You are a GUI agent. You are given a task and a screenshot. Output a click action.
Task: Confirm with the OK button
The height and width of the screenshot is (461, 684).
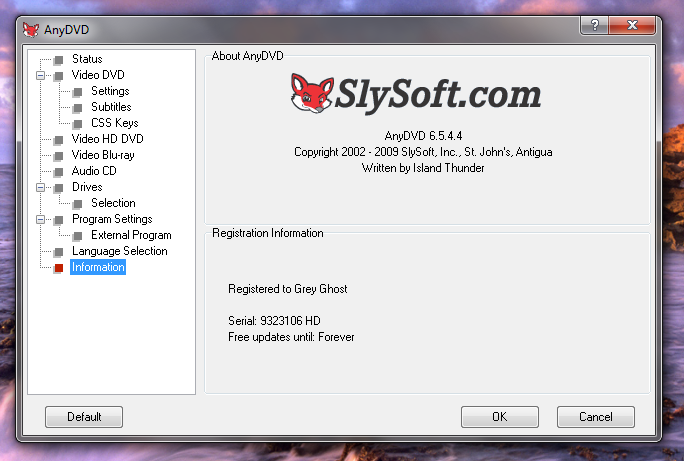click(500, 417)
